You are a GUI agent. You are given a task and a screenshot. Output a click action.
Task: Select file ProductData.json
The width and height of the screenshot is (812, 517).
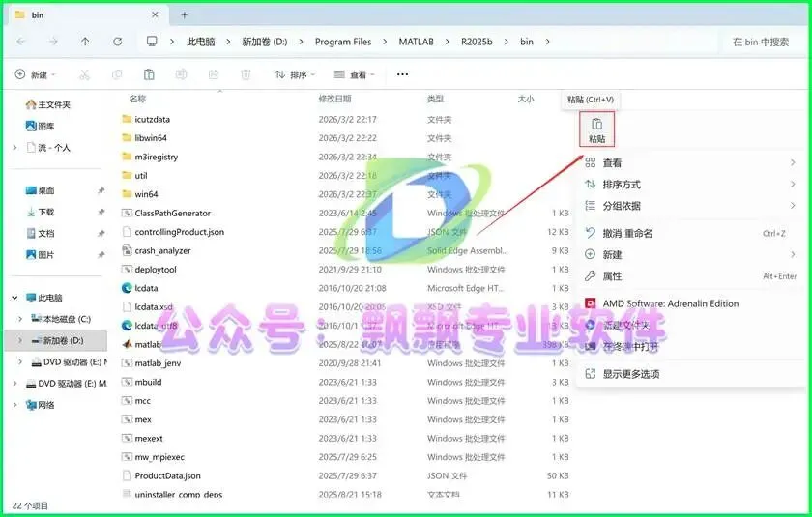pyautogui.click(x=167, y=475)
